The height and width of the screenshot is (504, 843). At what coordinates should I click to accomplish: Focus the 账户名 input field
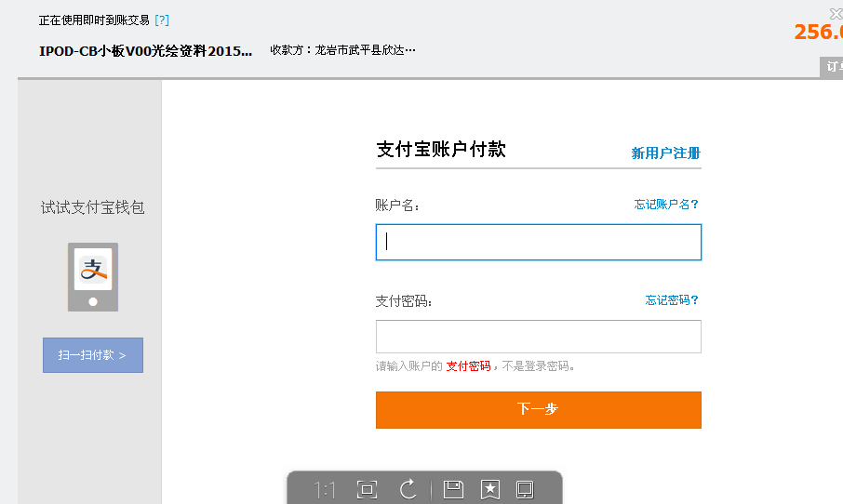(x=538, y=243)
